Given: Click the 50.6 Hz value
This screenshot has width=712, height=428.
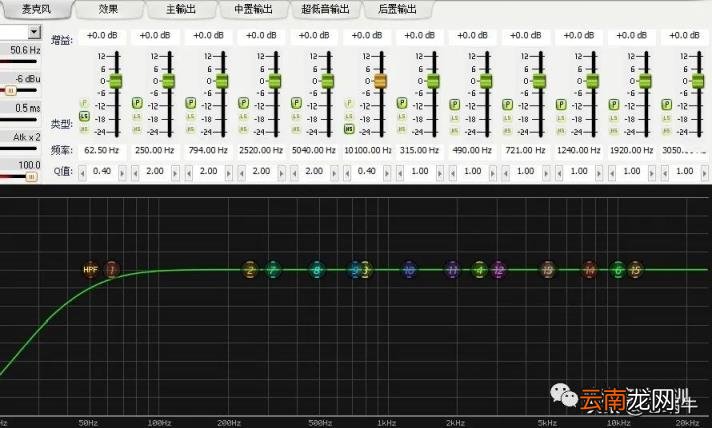Looking at the screenshot, I should pyautogui.click(x=25, y=50).
